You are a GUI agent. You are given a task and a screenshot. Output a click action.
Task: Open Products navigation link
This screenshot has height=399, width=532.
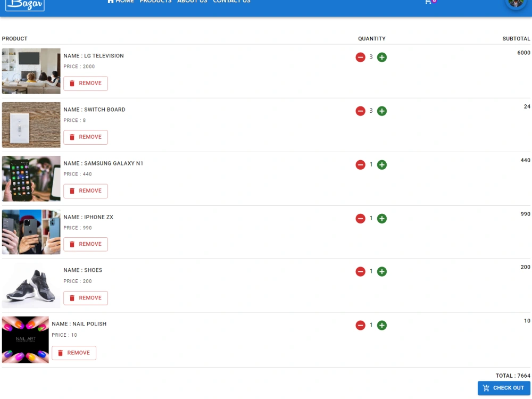coord(155,2)
